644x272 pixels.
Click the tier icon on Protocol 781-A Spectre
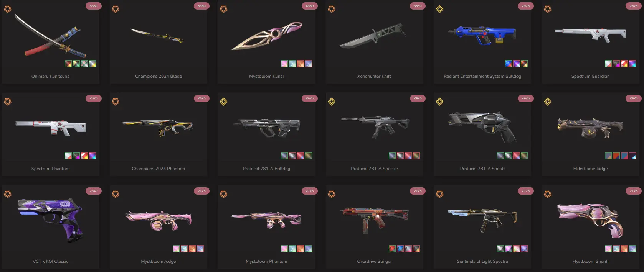332,102
